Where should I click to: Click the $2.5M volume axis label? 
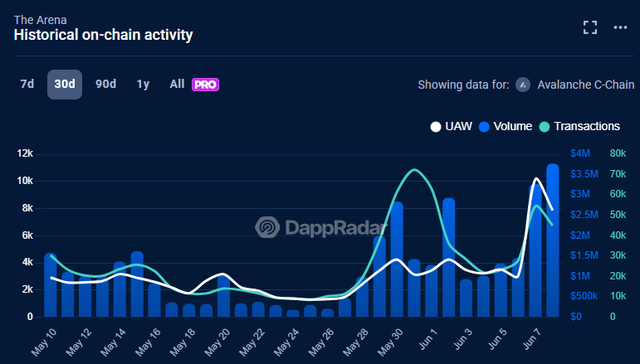[584, 215]
